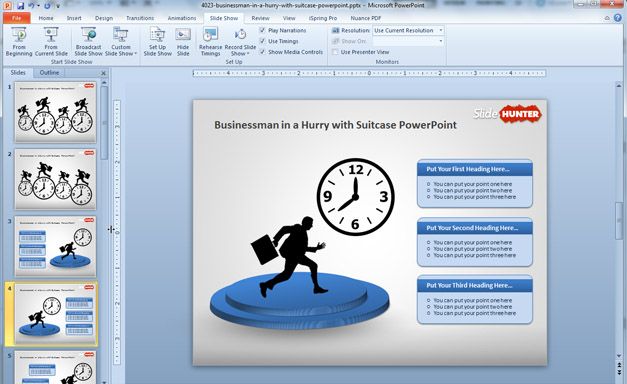Click main editor scroll down arrow
The image size is (627, 384).
click(x=619, y=356)
